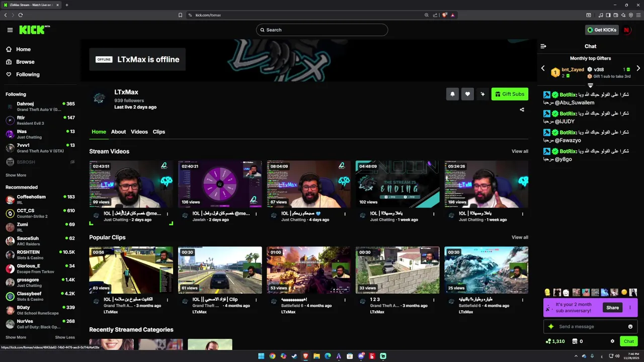Open the emoji picker in chat
Screen dimensions: 644x362
[x=630, y=327]
